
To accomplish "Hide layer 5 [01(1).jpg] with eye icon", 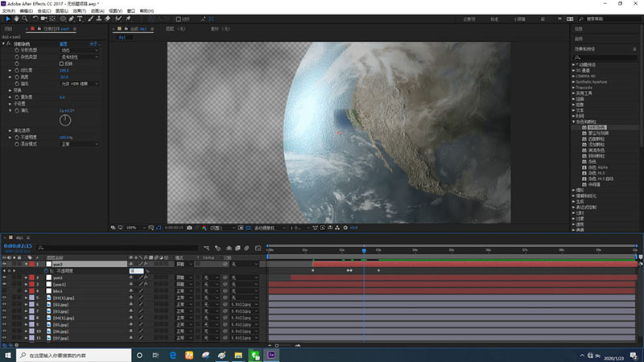I will pos(5,298).
